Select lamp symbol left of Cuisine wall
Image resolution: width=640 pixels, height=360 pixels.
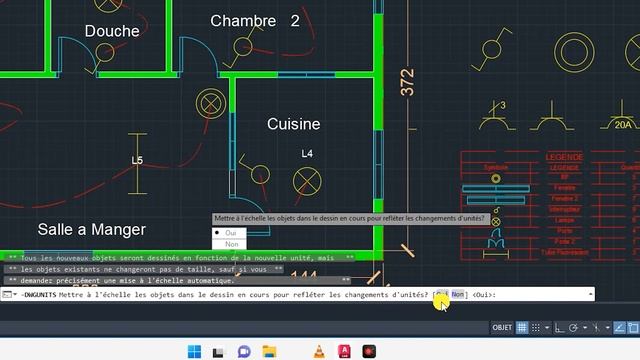[x=211, y=104]
